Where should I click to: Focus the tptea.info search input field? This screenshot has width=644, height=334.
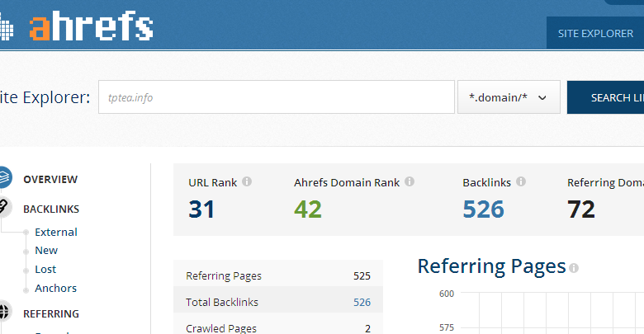pos(277,97)
